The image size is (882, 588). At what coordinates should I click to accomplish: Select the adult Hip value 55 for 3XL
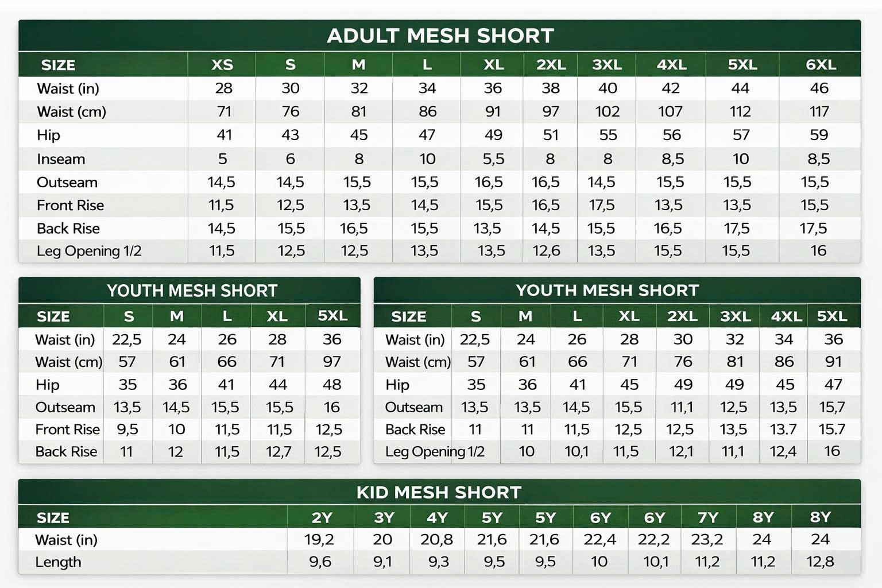[608, 135]
